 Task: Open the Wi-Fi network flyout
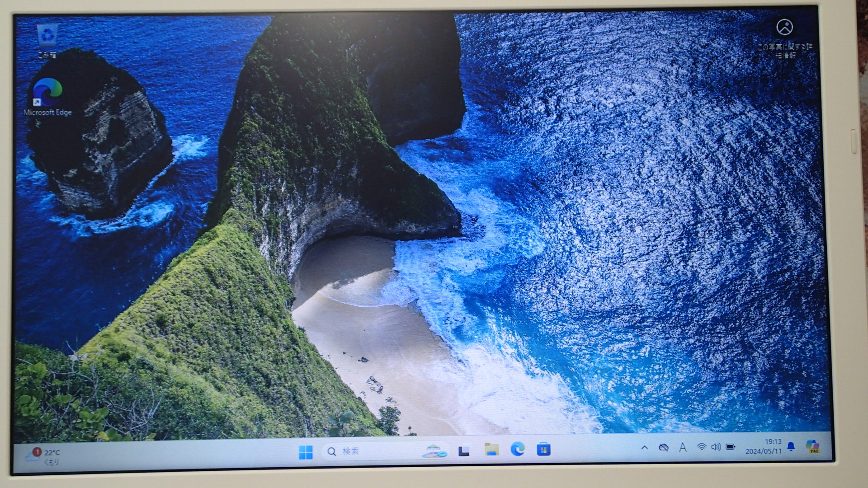701,447
